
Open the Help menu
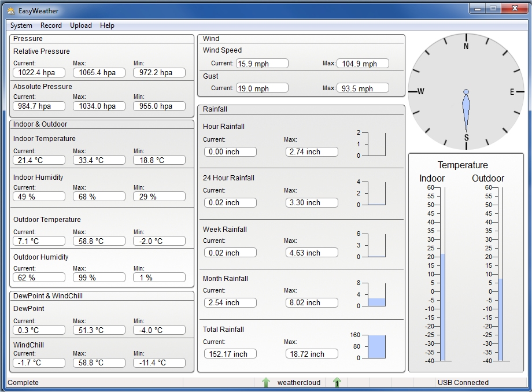point(107,25)
